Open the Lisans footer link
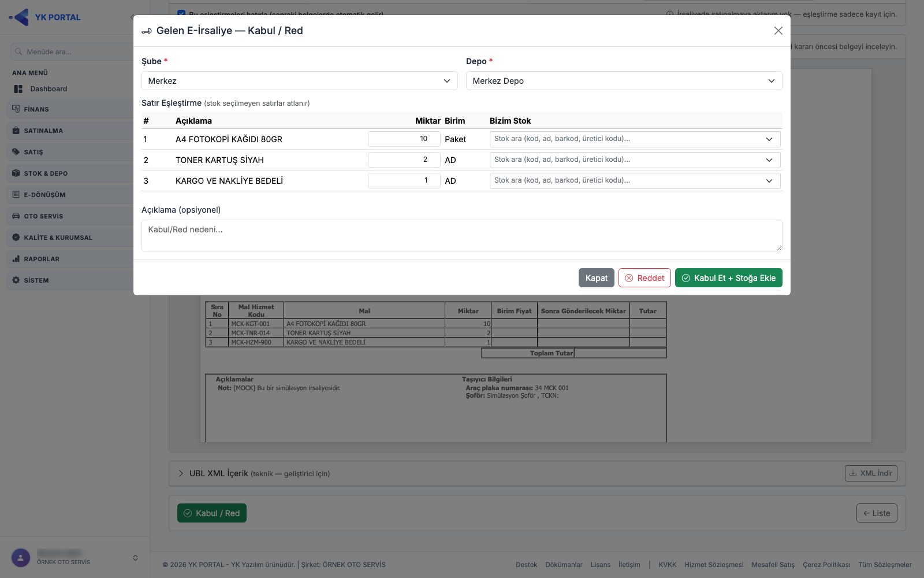 pyautogui.click(x=601, y=565)
